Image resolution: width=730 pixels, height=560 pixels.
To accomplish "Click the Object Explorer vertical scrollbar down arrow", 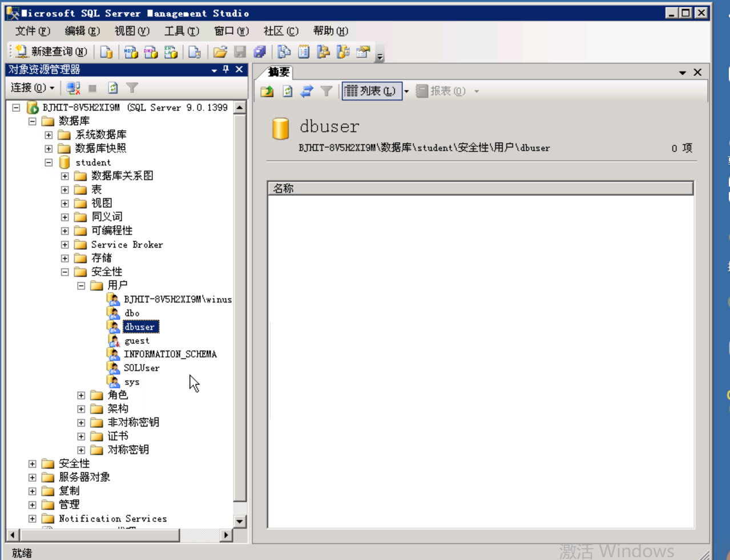I will (x=240, y=521).
